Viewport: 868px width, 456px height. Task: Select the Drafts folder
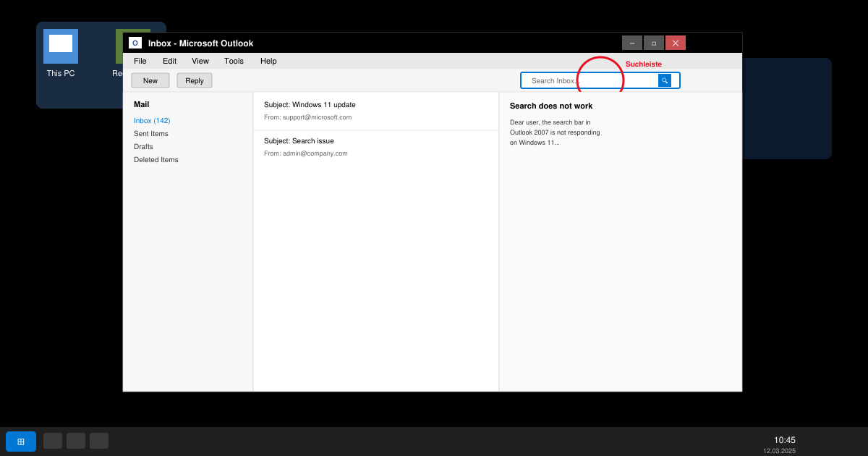(143, 147)
